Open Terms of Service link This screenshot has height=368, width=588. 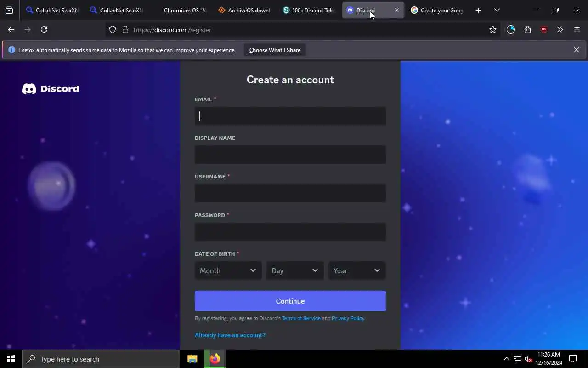(301, 318)
